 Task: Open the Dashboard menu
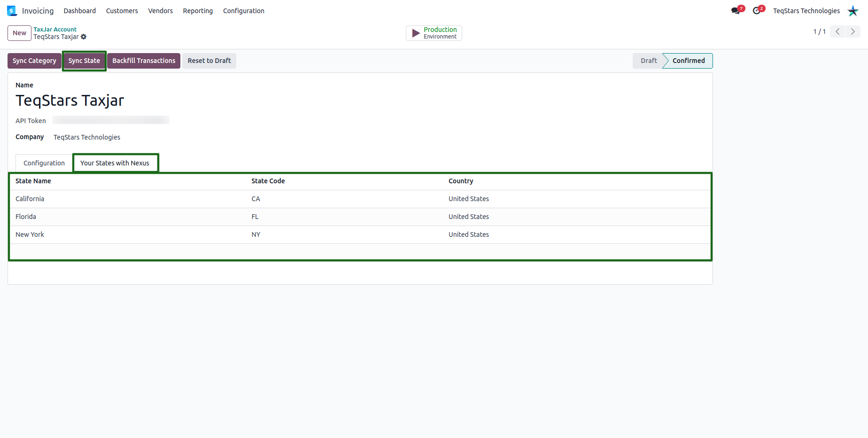(80, 11)
